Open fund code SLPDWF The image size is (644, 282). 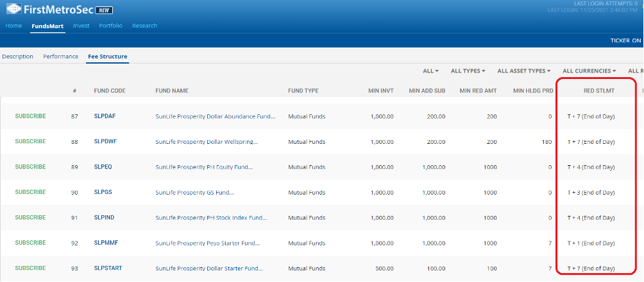coord(106,141)
